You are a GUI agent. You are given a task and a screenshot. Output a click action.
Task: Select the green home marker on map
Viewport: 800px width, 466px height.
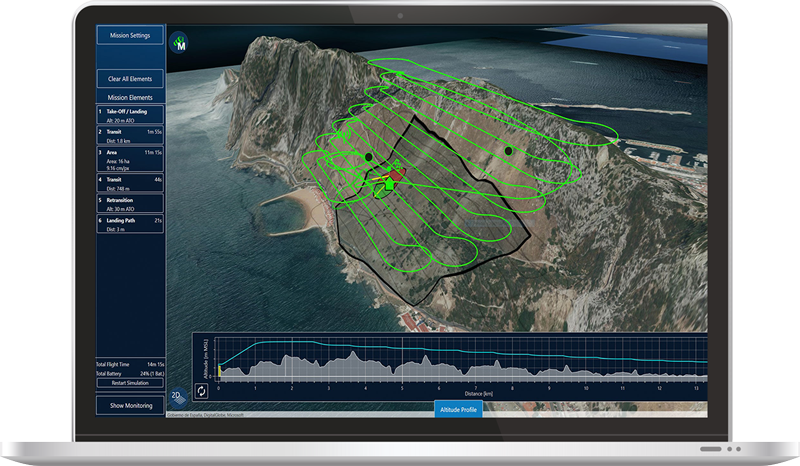pyautogui.click(x=390, y=183)
